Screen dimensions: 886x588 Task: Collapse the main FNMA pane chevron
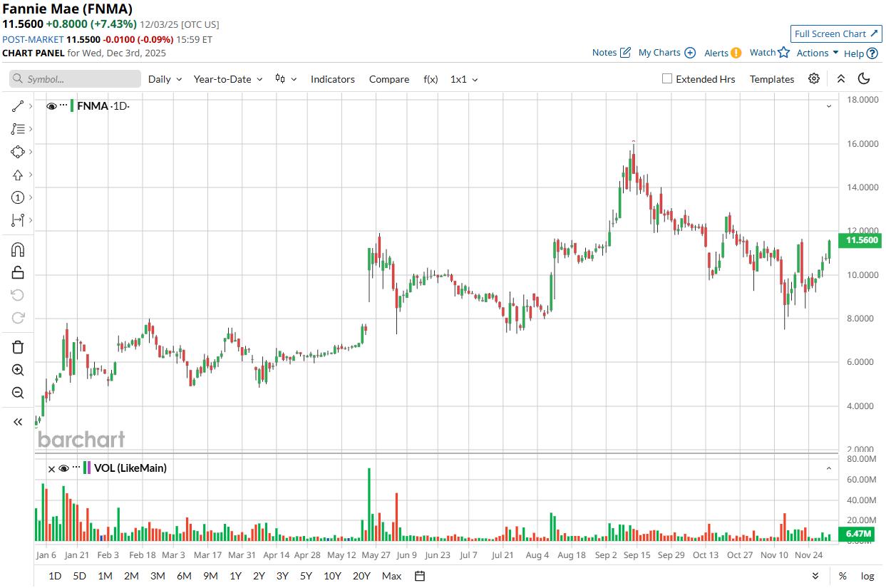(x=829, y=106)
